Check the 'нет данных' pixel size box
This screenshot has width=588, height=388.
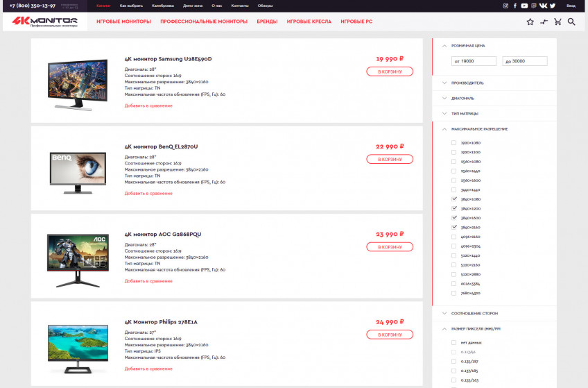point(453,343)
